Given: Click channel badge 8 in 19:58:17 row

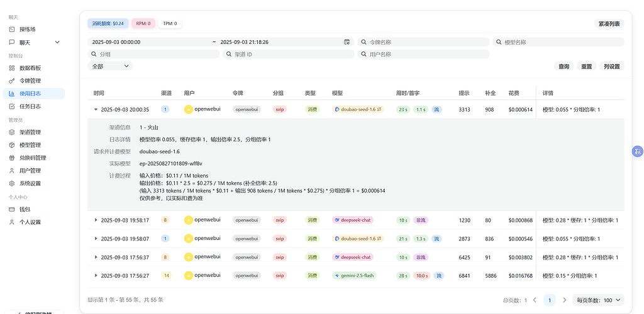Looking at the screenshot, I should [165, 220].
